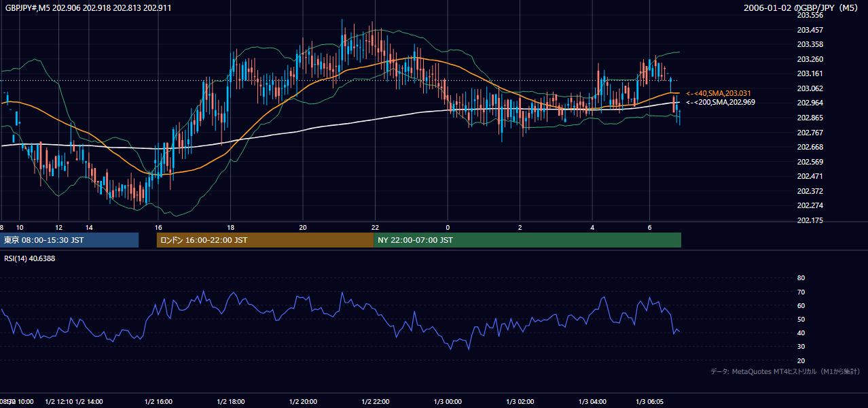Click the RSI axis value 70
Screen dimensions: 868x408
coord(801,292)
